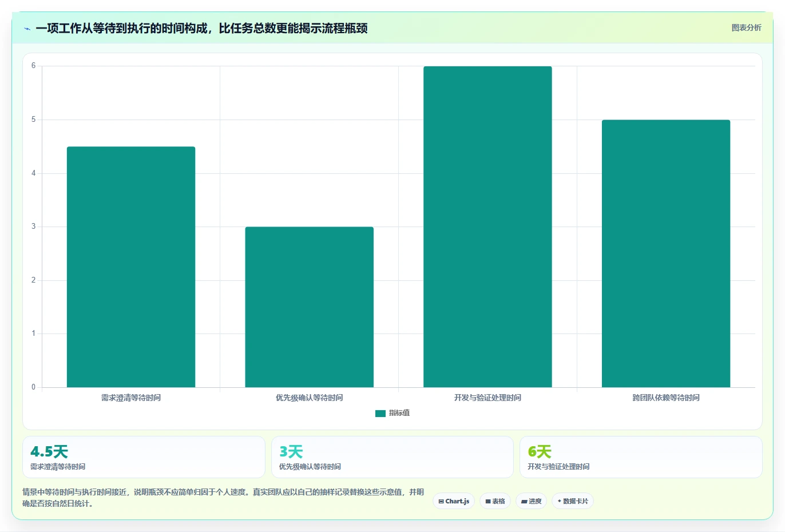The height and width of the screenshot is (532, 785).
Task: Click the 跨团队依赖等待时间 bar
Action: [x=666, y=253]
